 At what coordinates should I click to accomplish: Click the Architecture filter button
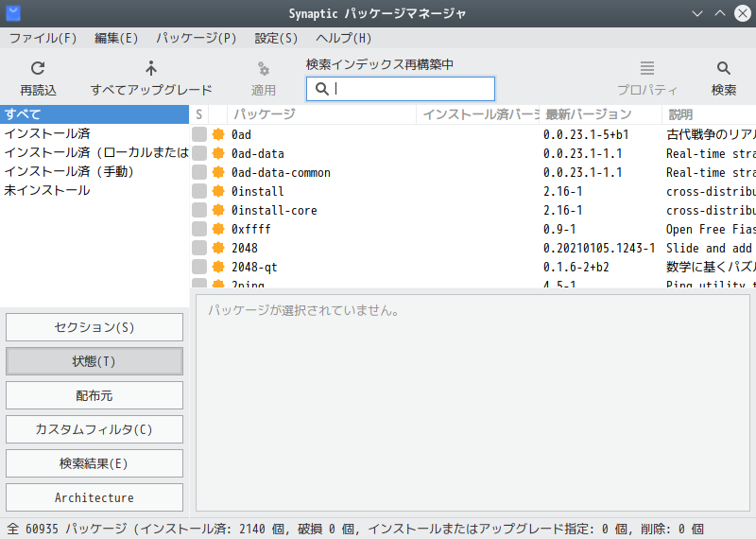94,497
